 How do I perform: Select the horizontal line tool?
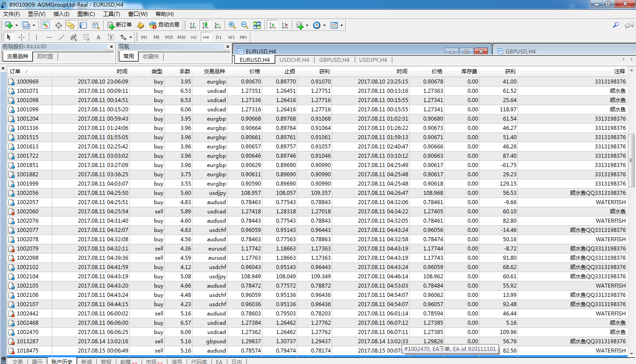[49, 37]
